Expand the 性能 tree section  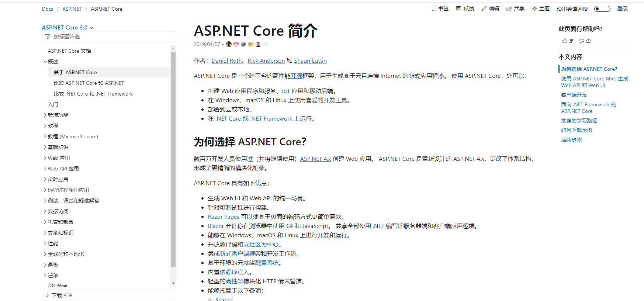pos(45,243)
